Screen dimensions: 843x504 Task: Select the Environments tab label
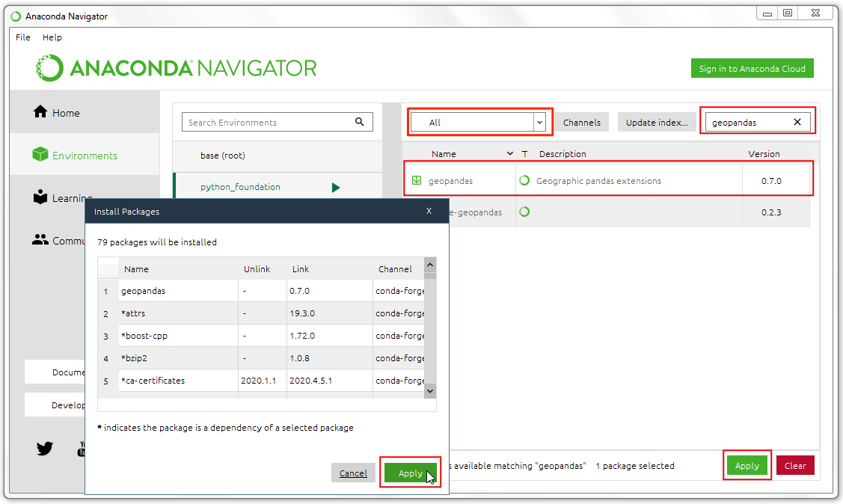(85, 156)
